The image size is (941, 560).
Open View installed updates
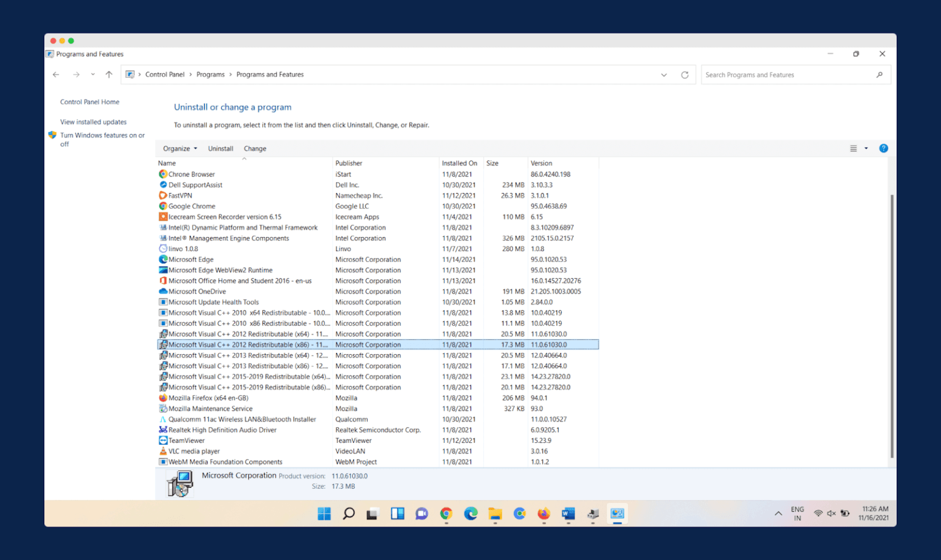pyautogui.click(x=93, y=121)
